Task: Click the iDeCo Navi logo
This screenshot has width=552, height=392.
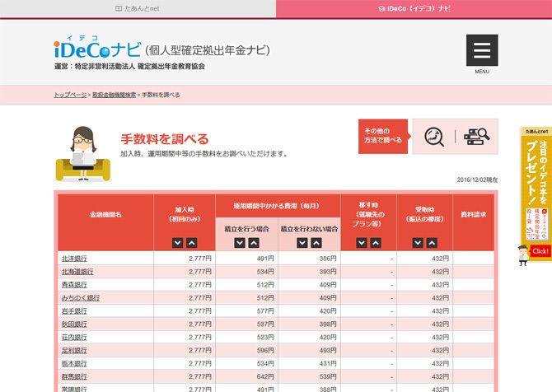Action: (x=96, y=49)
